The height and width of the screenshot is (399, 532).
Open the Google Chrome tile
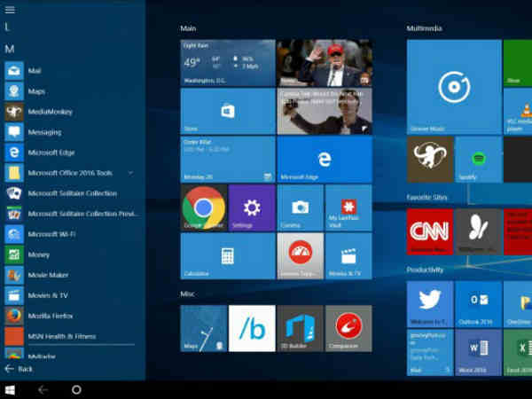203,208
